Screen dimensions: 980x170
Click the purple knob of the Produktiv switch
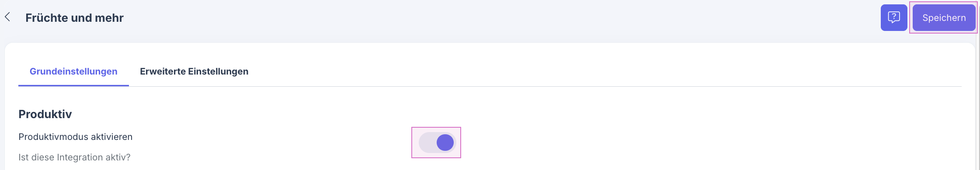[x=445, y=143]
